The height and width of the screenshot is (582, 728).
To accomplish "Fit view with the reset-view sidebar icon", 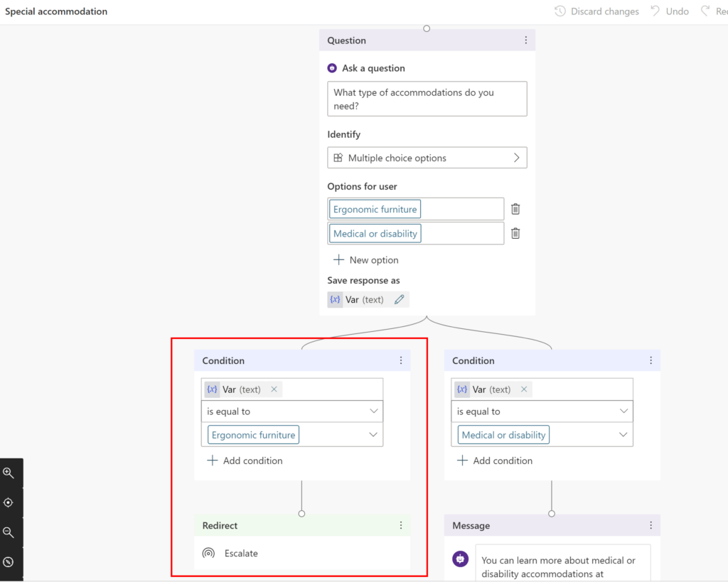I will [x=9, y=502].
